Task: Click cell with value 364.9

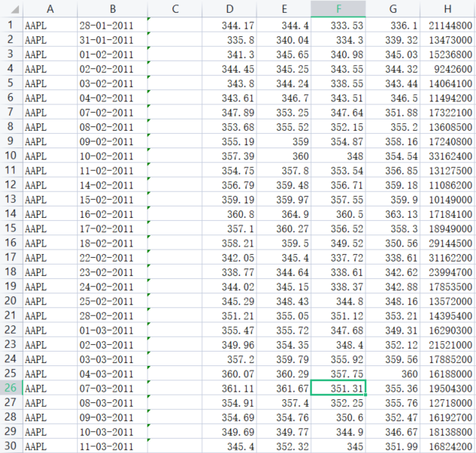Action: click(x=284, y=213)
